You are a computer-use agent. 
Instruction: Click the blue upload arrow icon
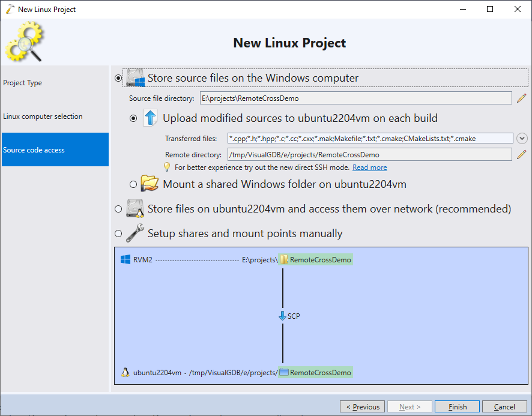pos(150,118)
